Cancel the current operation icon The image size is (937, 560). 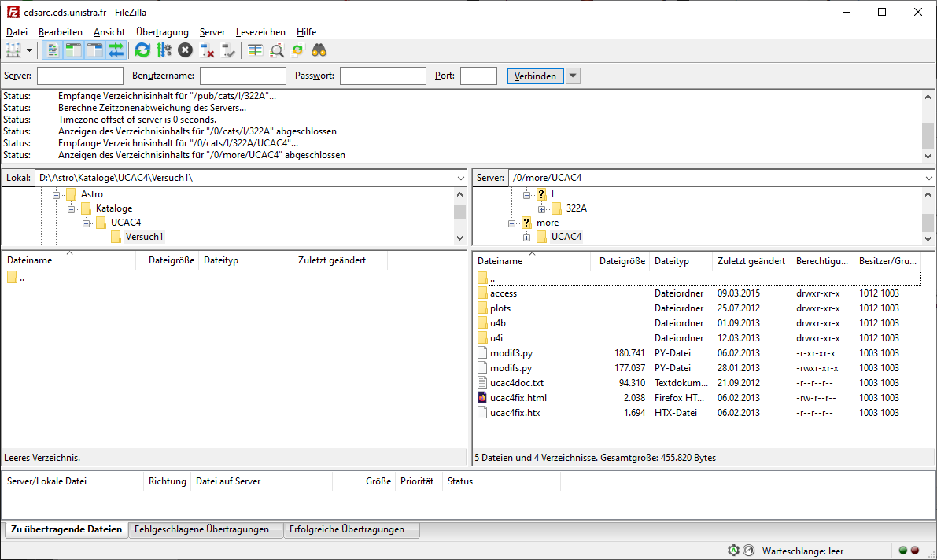click(x=185, y=51)
